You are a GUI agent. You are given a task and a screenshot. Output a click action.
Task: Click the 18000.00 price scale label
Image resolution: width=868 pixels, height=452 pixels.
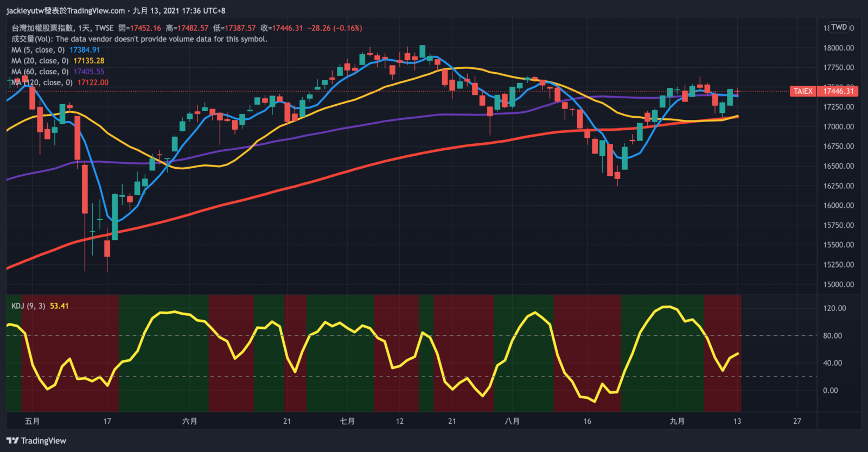(x=838, y=48)
